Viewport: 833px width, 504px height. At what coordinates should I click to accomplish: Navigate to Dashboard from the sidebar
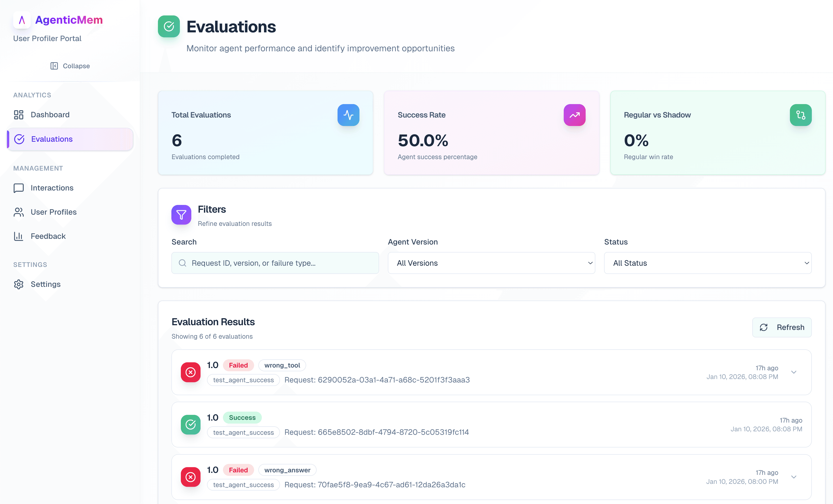coord(50,115)
